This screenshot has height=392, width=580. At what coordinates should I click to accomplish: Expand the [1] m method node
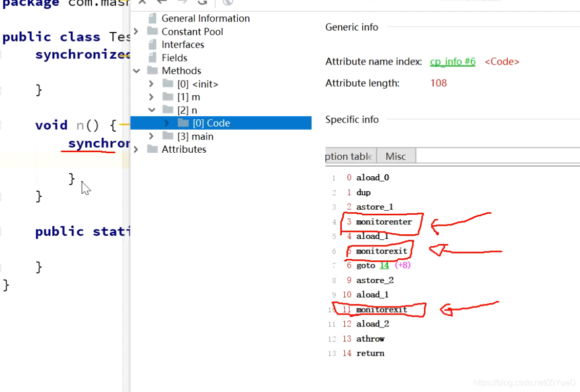coord(151,97)
